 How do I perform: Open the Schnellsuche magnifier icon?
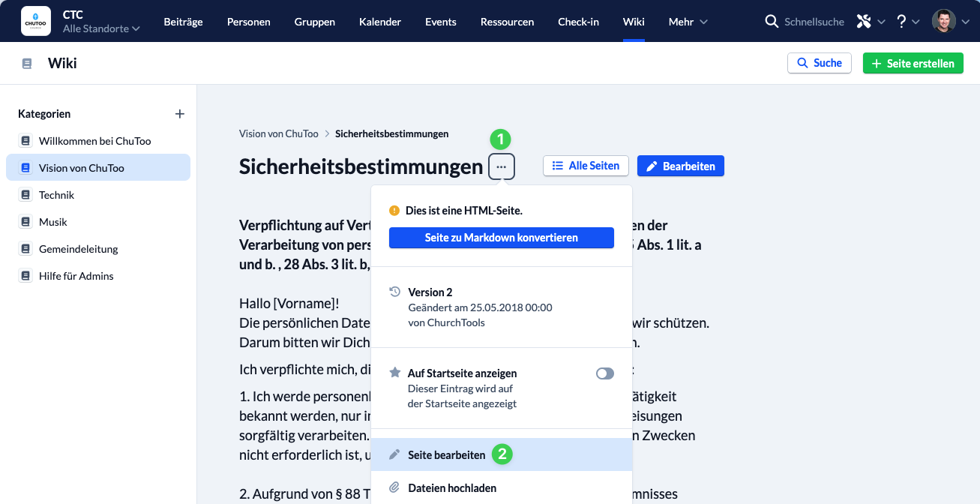pyautogui.click(x=772, y=22)
